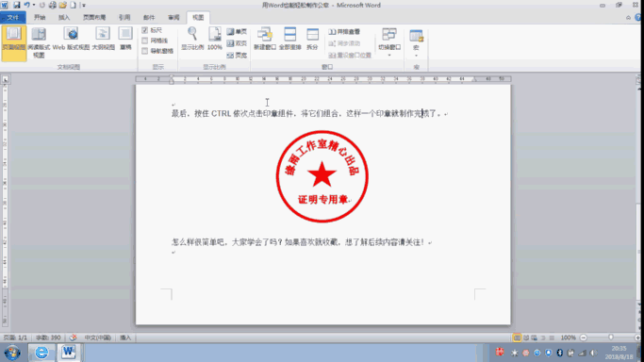Open the Page Layout (页面布局) tab

[94, 17]
